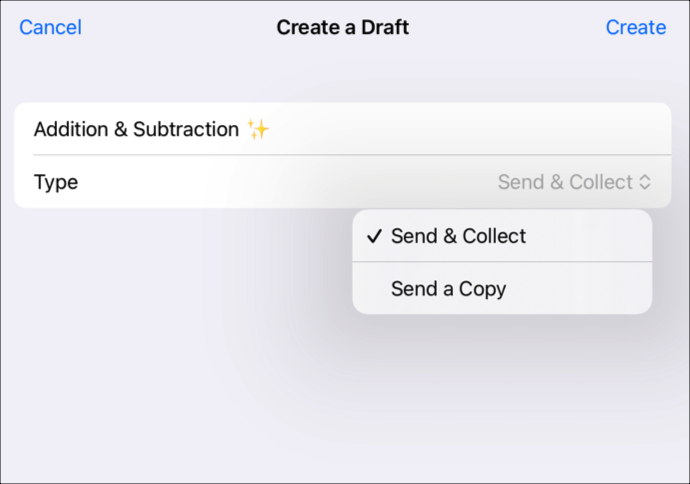Click the checkmark icon in the popup menu
Viewport: 690px width, 484px height.
pyautogui.click(x=375, y=237)
